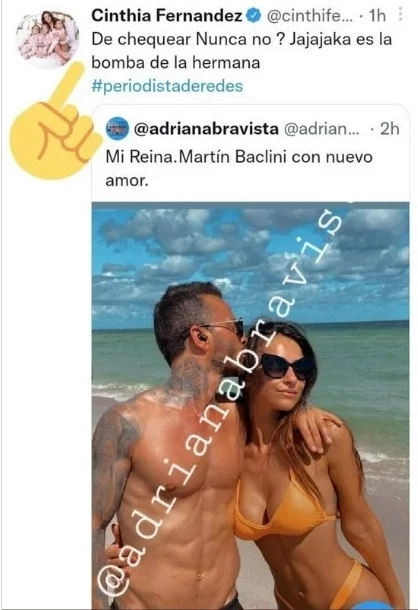Click the blue verified badge

point(254,16)
